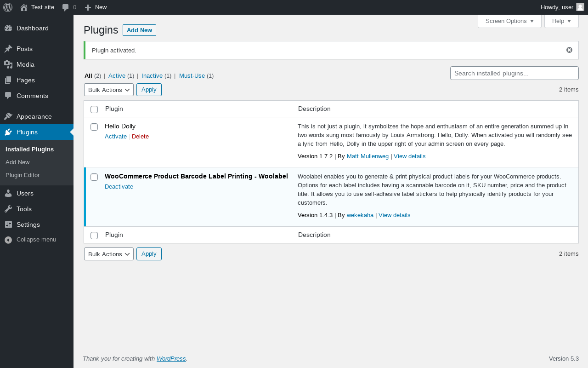Filter plugins by Active
This screenshot has height=368, width=588.
117,75
